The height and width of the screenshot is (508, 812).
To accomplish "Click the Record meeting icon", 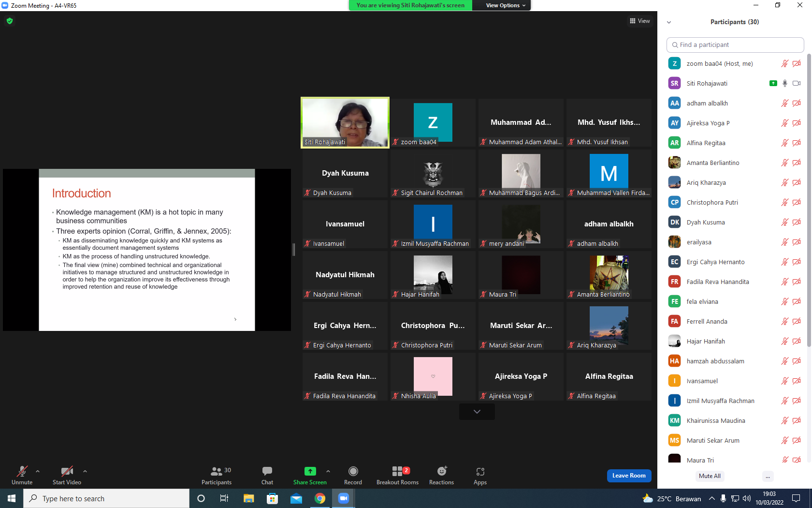I will [x=353, y=471].
